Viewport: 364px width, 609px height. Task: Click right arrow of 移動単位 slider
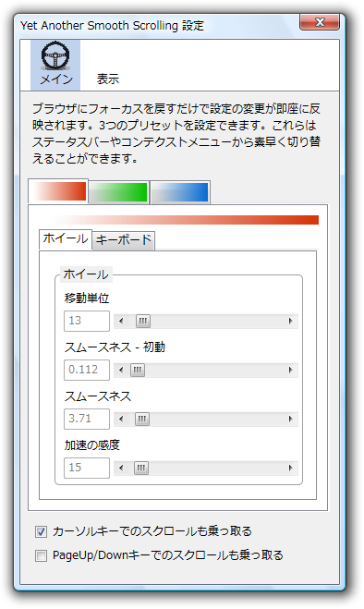[x=290, y=322]
